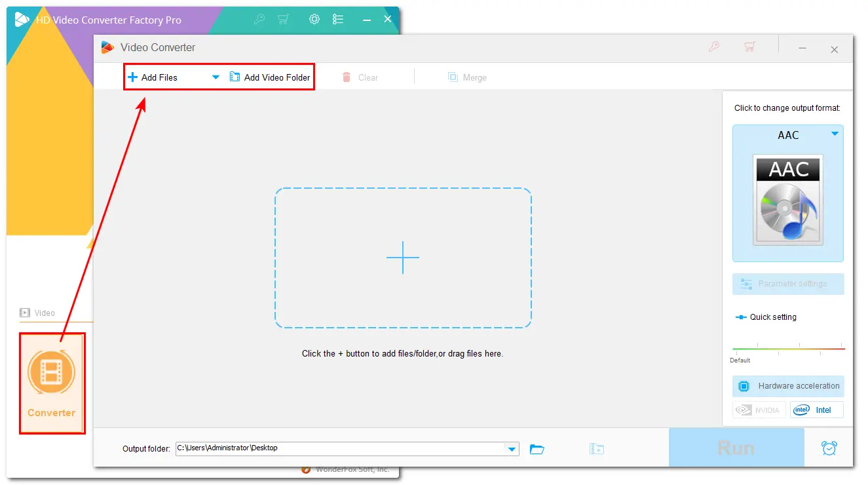The image size is (868, 485).
Task: Adjust the Quick setting quality slider
Action: tap(788, 349)
